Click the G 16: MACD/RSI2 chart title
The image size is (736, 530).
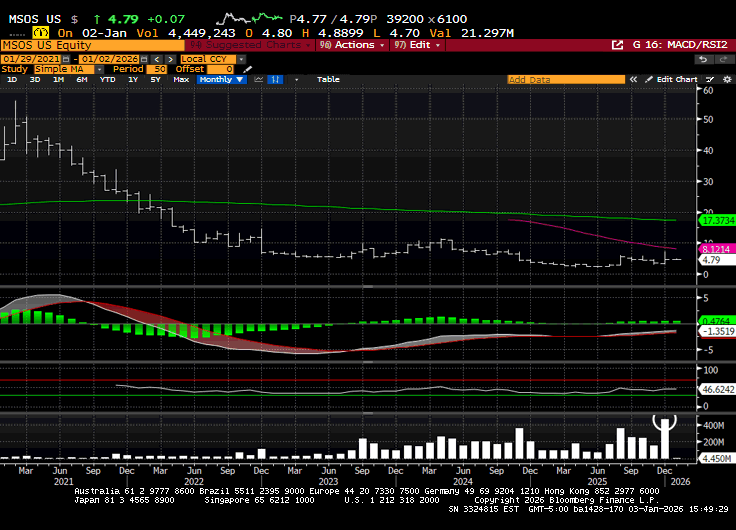click(680, 45)
